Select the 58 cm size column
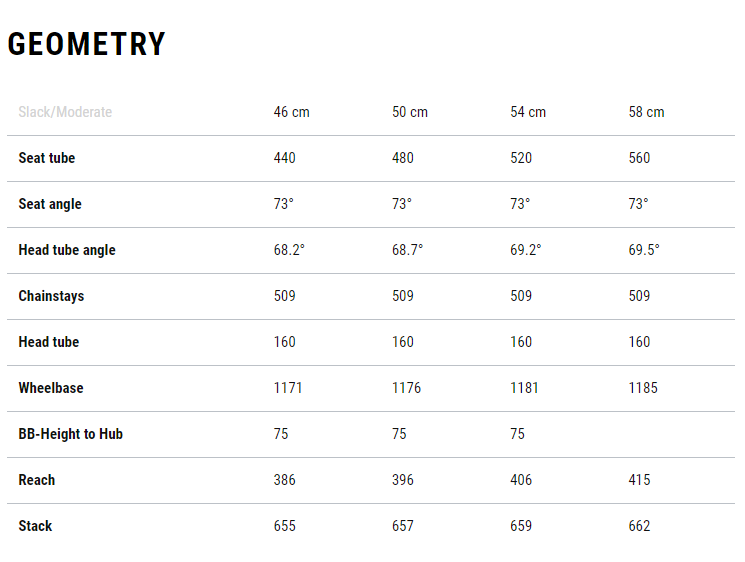The height and width of the screenshot is (562, 745). click(x=646, y=112)
